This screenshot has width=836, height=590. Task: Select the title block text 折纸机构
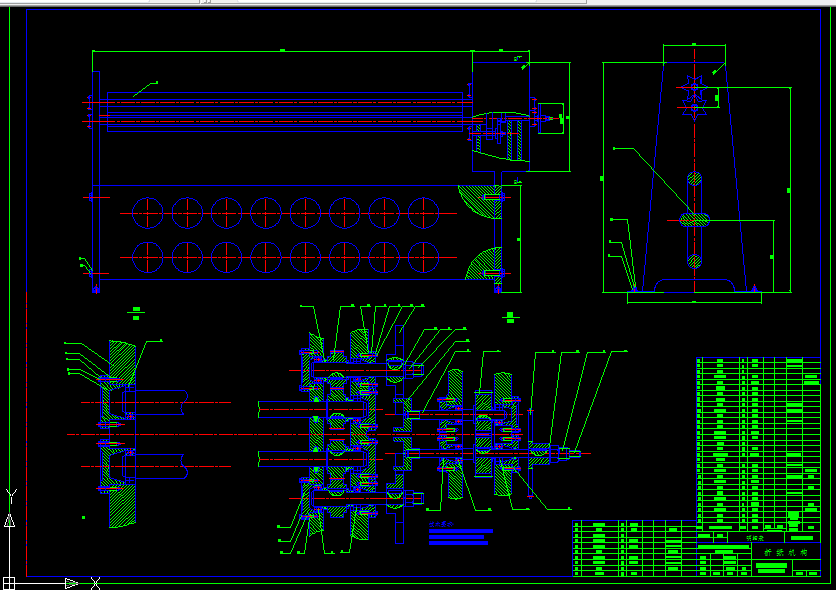click(786, 553)
